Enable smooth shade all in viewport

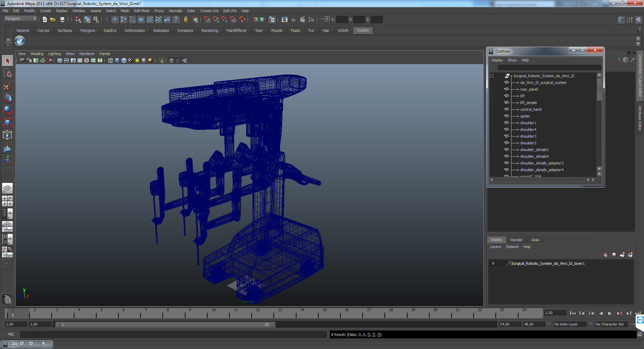pos(117,60)
